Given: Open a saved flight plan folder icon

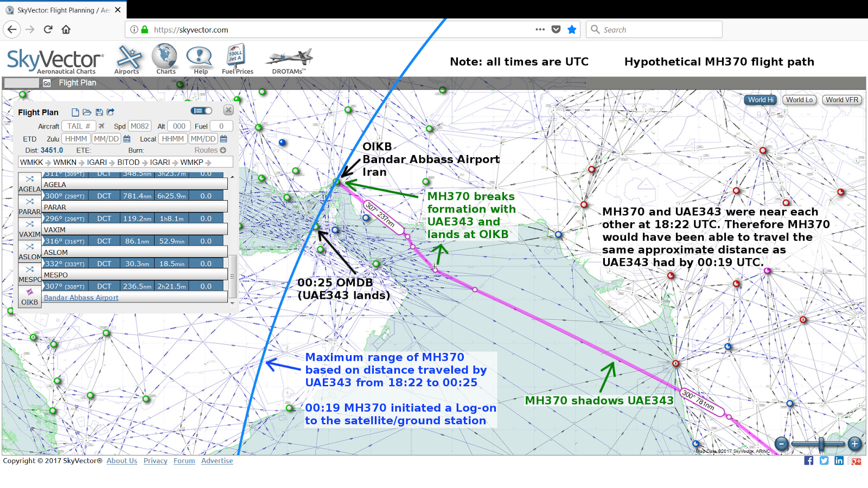Looking at the screenshot, I should pyautogui.click(x=87, y=112).
